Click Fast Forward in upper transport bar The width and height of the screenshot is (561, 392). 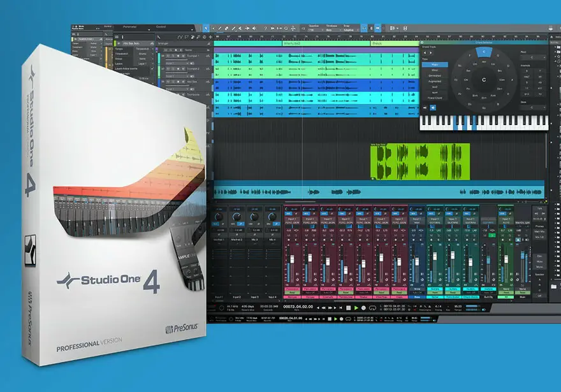click(x=330, y=308)
